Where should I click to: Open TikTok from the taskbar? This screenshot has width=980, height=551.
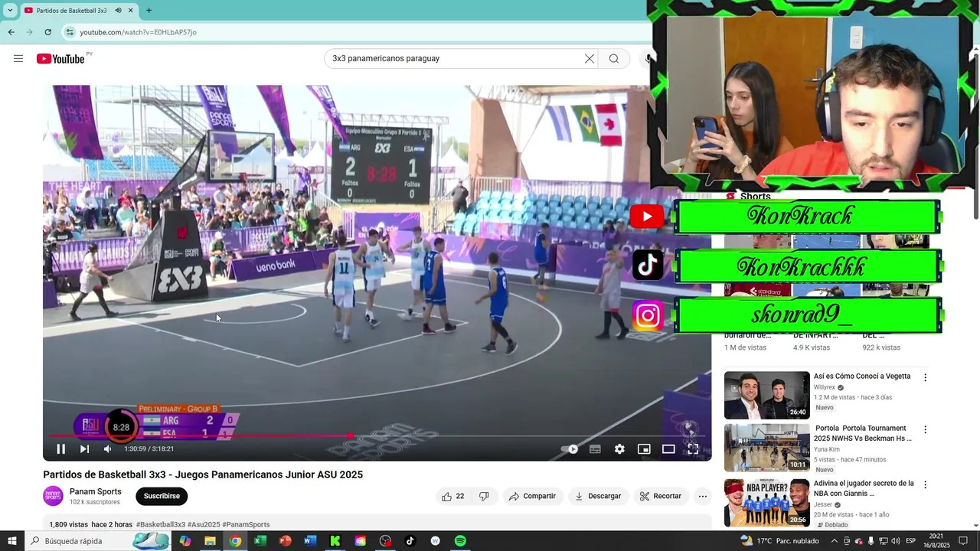(x=410, y=541)
